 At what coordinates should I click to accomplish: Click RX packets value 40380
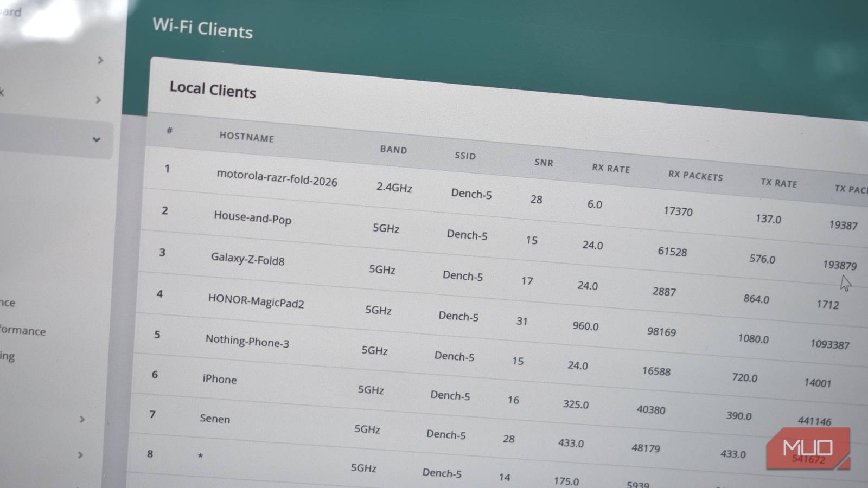pyautogui.click(x=651, y=410)
